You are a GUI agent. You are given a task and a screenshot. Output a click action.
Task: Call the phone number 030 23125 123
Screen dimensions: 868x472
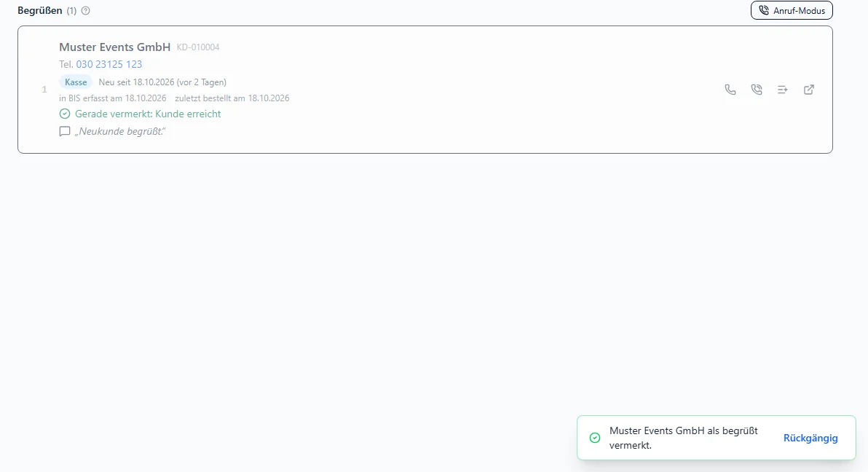(109, 64)
